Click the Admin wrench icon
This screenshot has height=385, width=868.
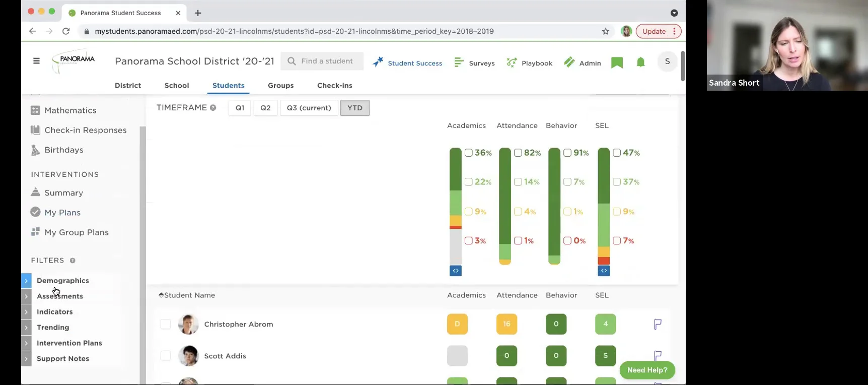569,62
